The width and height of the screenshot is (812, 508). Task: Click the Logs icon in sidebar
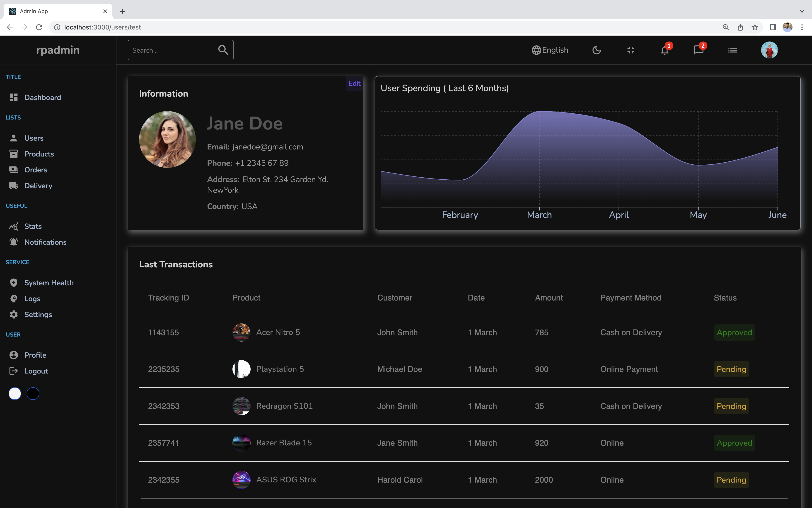(x=14, y=298)
